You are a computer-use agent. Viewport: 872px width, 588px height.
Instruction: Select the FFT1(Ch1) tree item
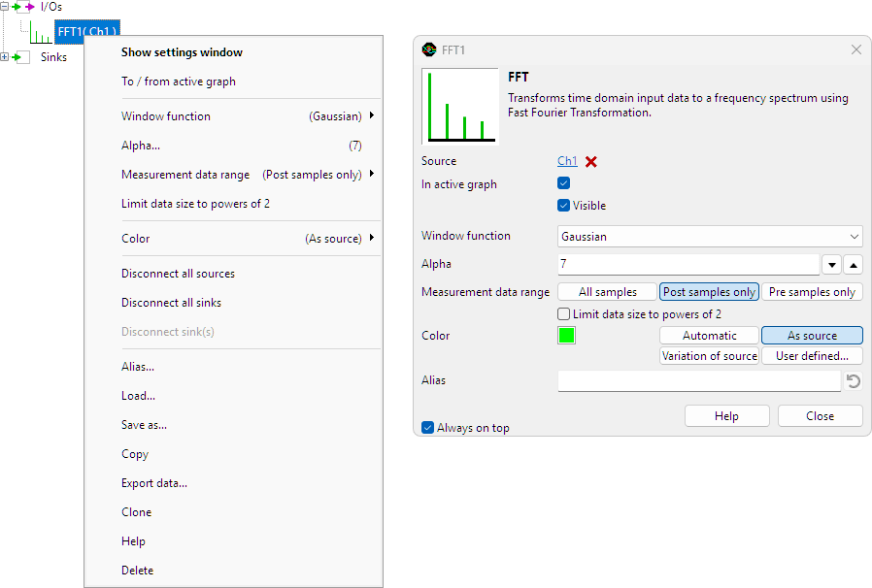[x=87, y=32]
